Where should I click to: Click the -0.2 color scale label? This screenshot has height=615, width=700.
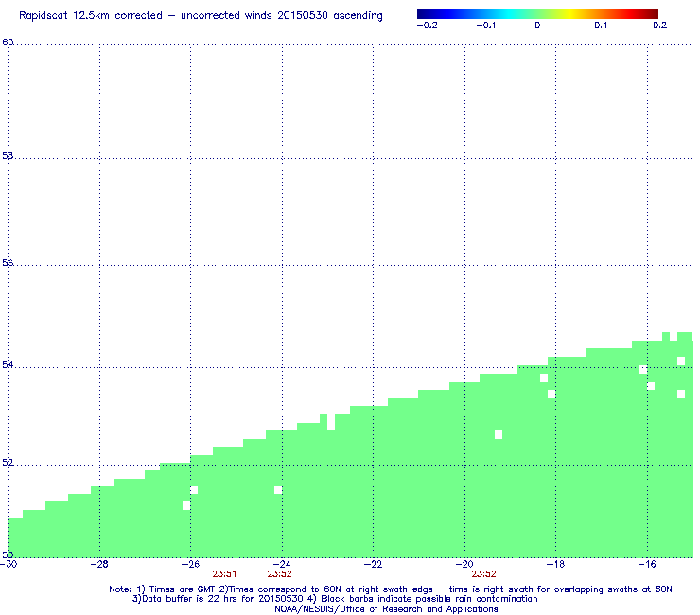427,26
